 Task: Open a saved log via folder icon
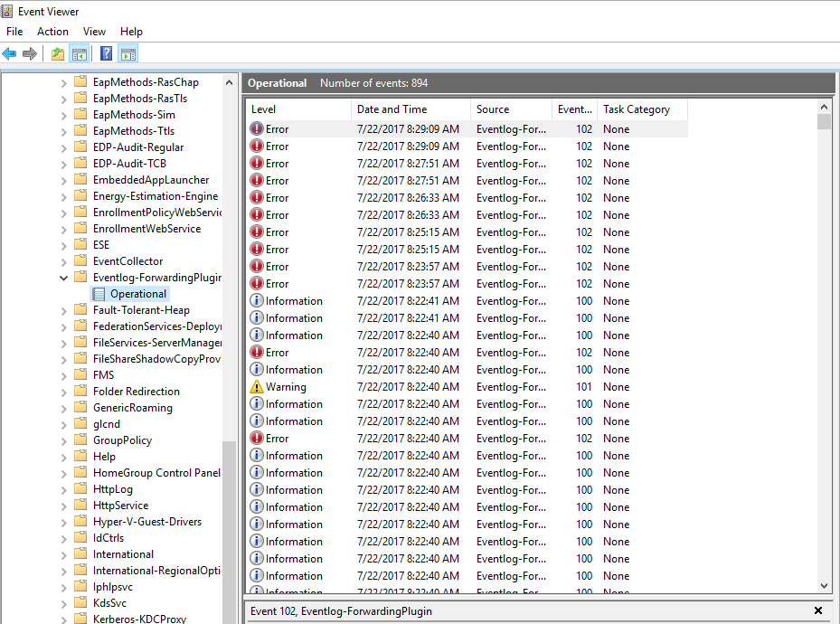coord(56,53)
